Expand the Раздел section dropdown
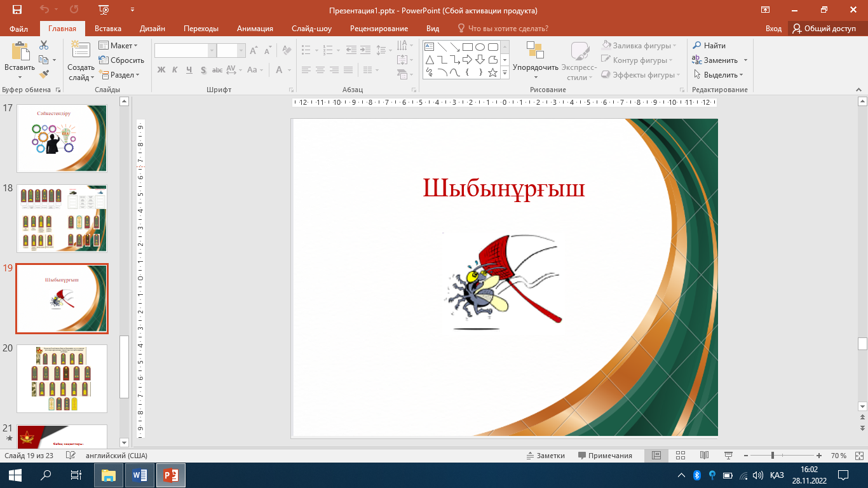Viewport: 868px width, 488px height. point(119,75)
